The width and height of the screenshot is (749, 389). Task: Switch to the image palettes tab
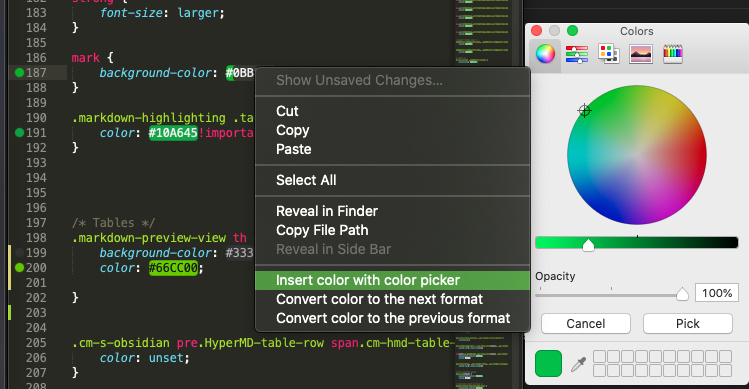[x=641, y=54]
